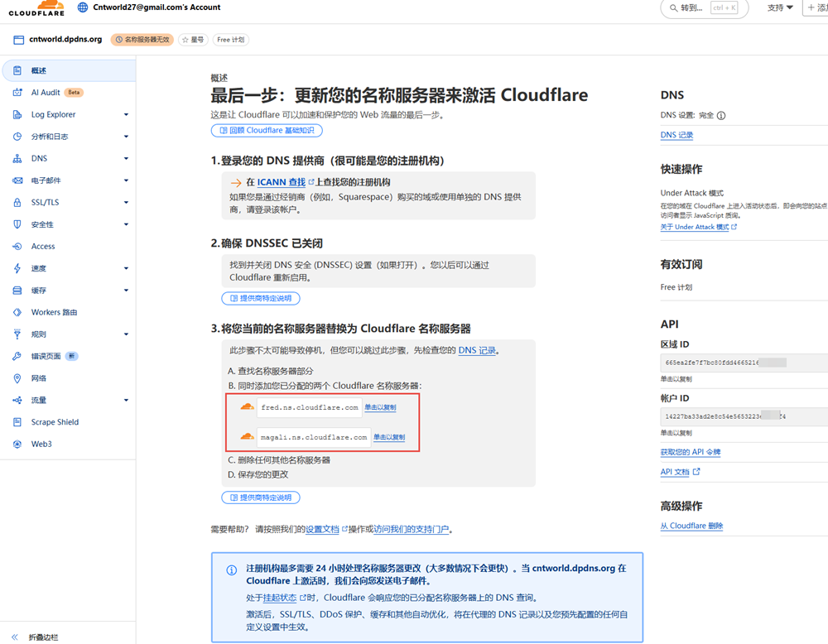Click the Cloudflare logo
This screenshot has height=644, width=828.
tap(36, 8)
